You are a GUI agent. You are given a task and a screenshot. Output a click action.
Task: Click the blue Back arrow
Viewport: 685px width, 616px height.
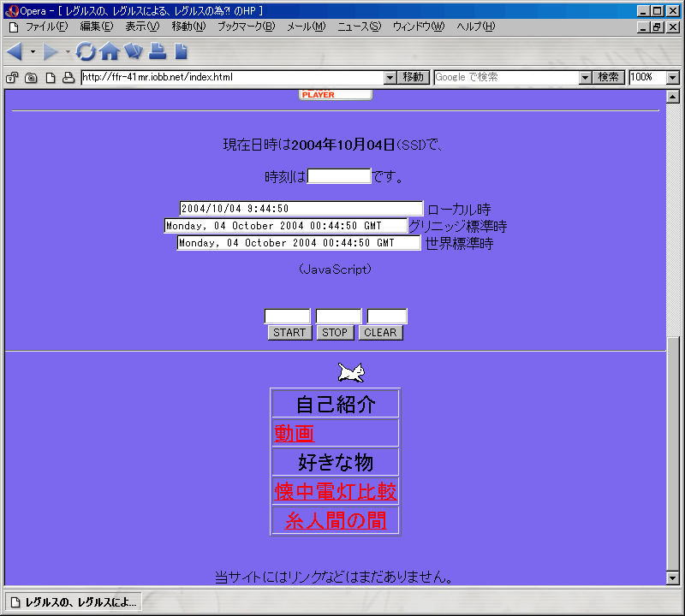click(15, 51)
